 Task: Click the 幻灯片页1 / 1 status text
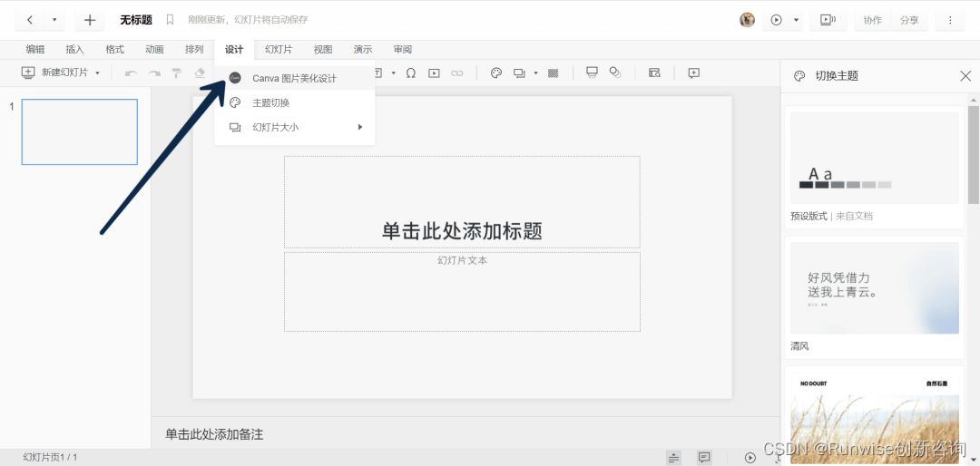[50, 457]
